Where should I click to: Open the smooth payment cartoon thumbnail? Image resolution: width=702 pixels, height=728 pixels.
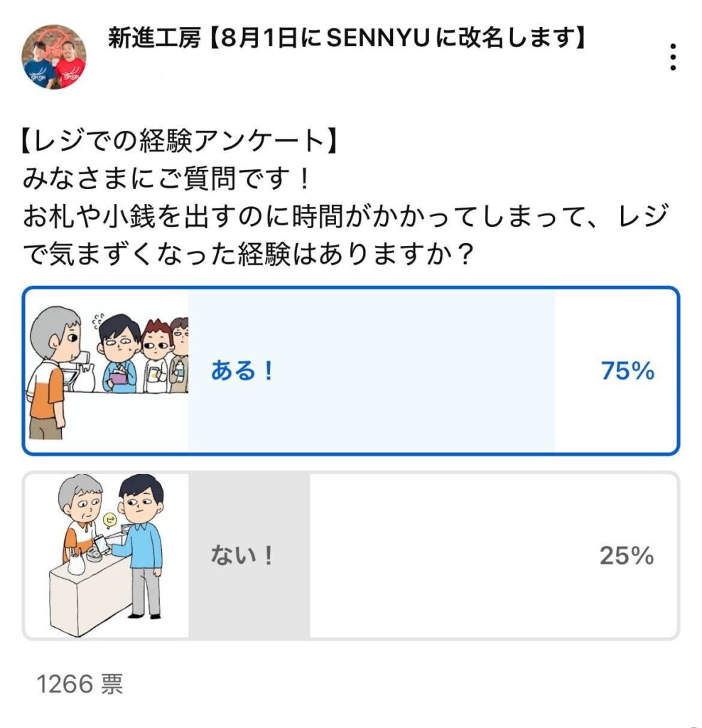pos(107,555)
